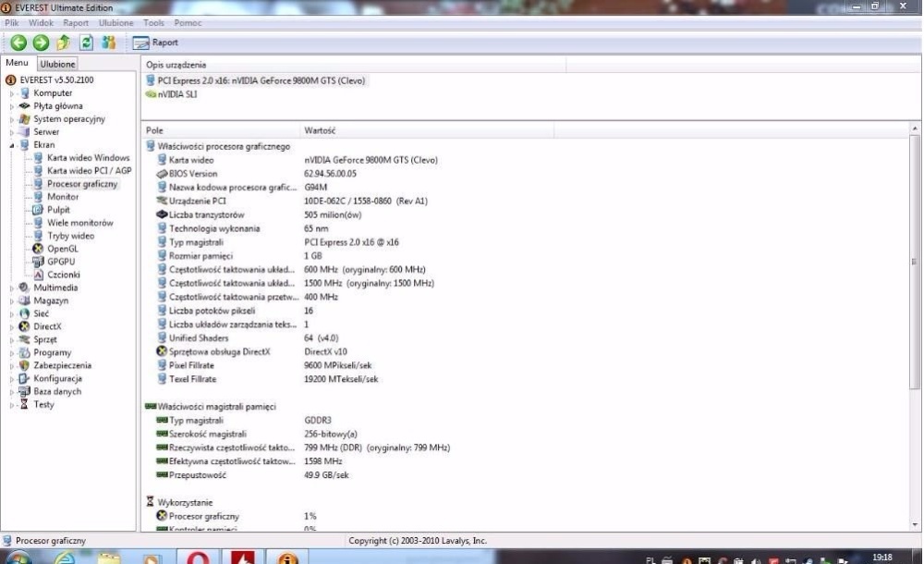924x564 pixels.
Task: Generate a report with the Raport button
Action: click(155, 43)
